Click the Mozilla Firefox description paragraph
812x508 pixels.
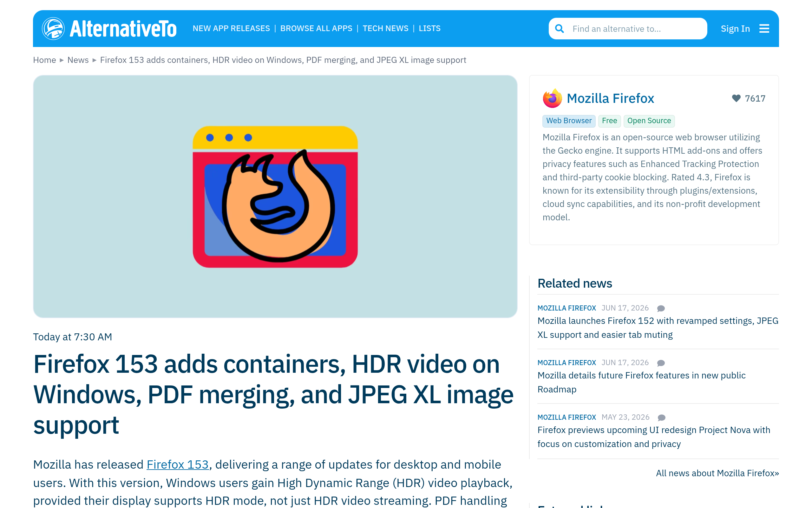pos(652,177)
